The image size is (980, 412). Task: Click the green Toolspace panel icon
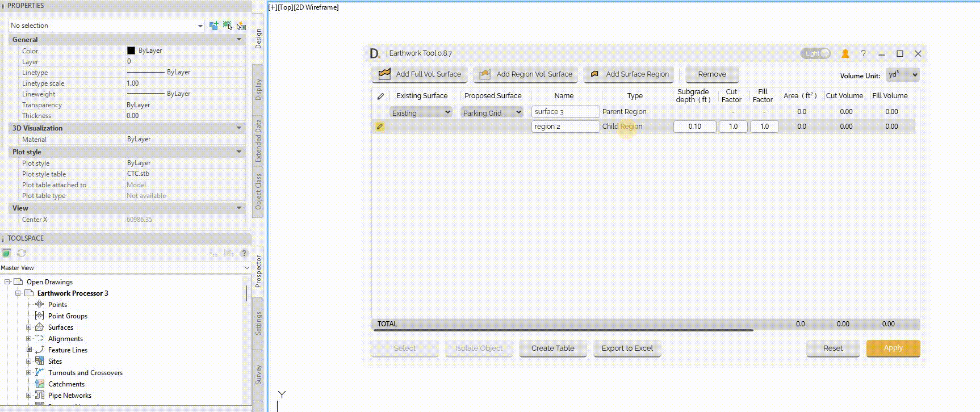point(6,253)
